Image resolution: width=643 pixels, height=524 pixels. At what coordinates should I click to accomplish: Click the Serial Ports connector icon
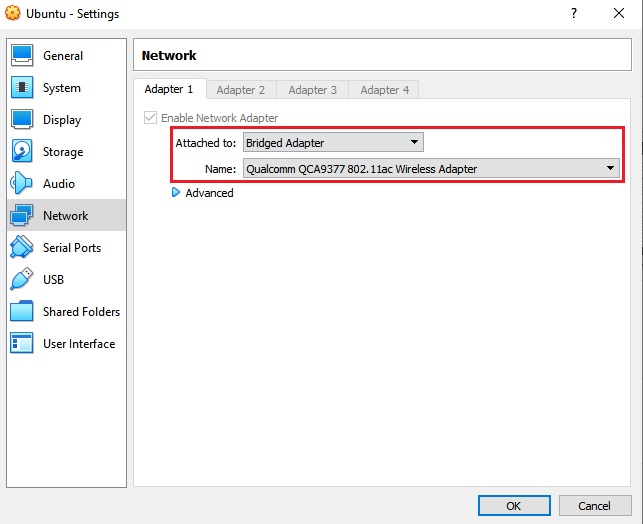click(x=22, y=248)
